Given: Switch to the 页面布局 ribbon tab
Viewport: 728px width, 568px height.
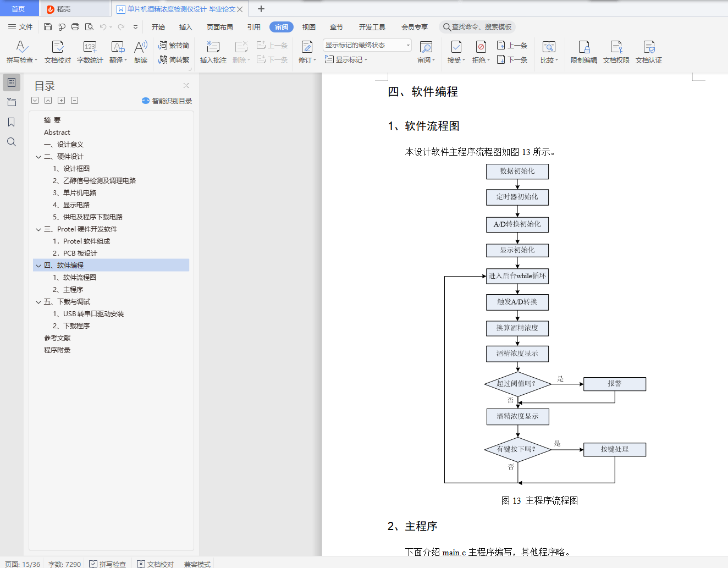Looking at the screenshot, I should point(220,27).
